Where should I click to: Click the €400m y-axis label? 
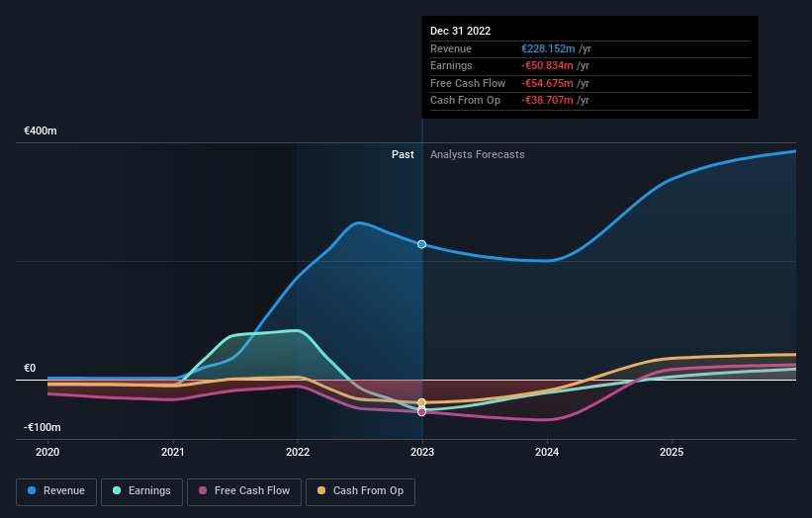point(41,130)
